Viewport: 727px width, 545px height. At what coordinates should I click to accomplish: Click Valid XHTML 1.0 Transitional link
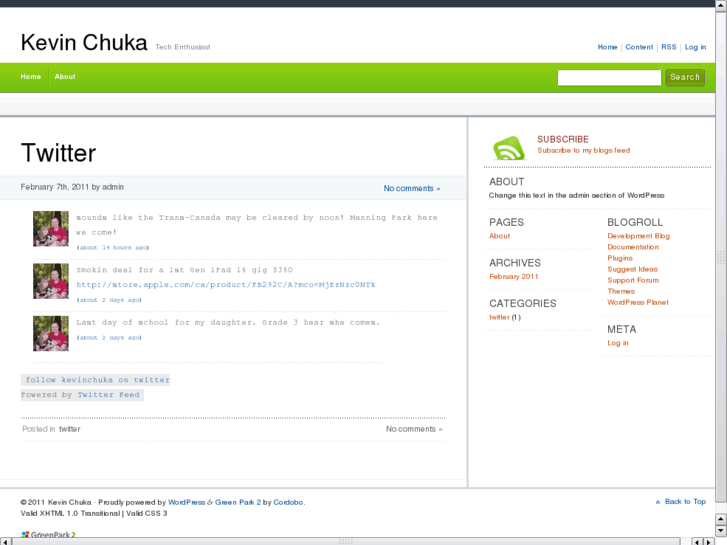(x=70, y=513)
